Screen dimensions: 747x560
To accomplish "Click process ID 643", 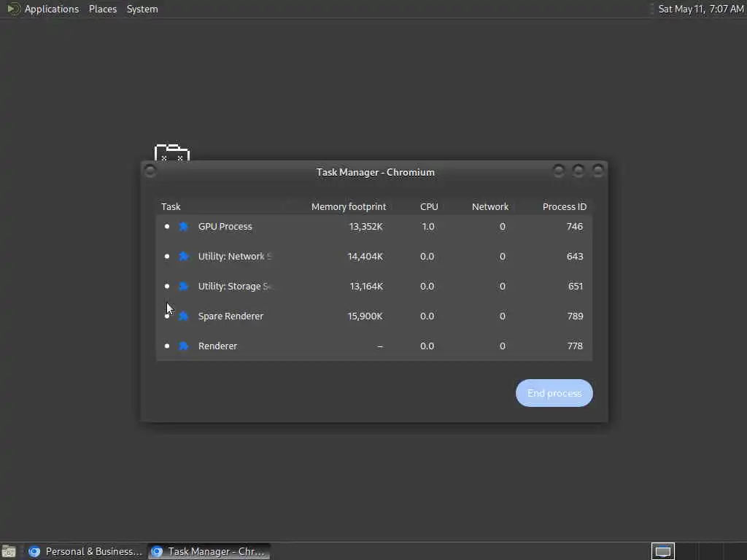I will pos(575,257).
